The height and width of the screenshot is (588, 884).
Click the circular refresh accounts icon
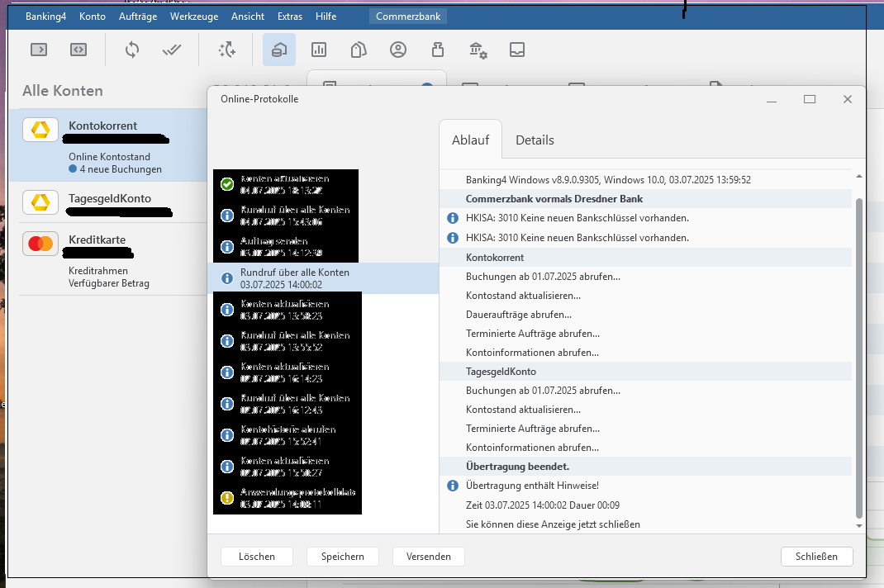coord(132,50)
